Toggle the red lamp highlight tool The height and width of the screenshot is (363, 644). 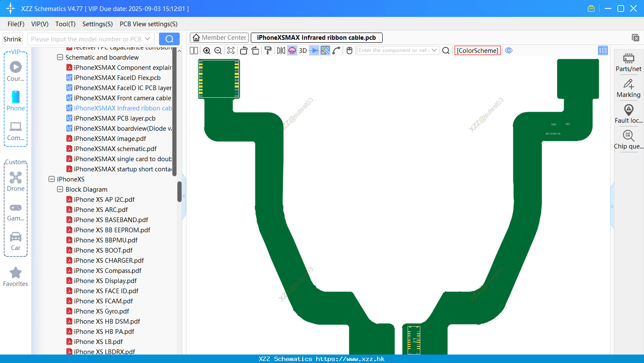coord(292,50)
